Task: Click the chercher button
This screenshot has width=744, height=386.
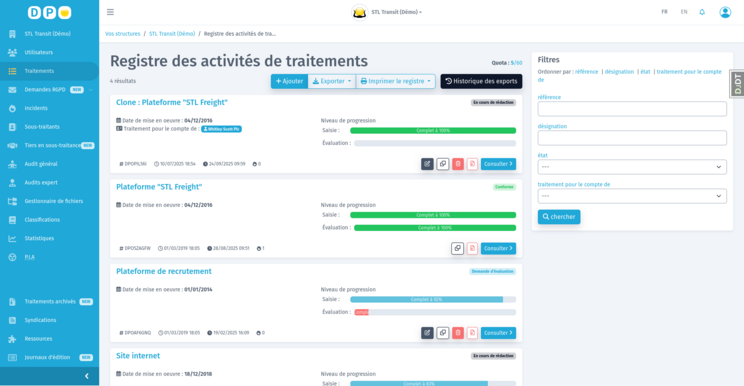Action: [x=558, y=217]
